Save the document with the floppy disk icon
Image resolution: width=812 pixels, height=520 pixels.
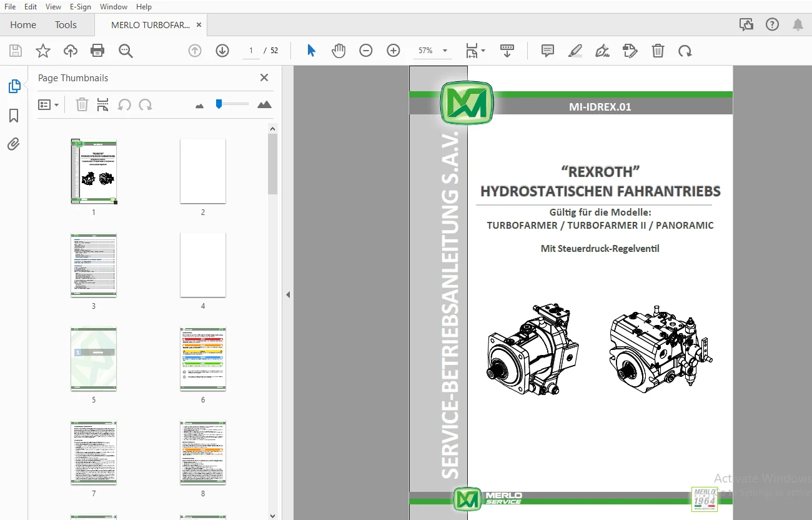pos(16,51)
